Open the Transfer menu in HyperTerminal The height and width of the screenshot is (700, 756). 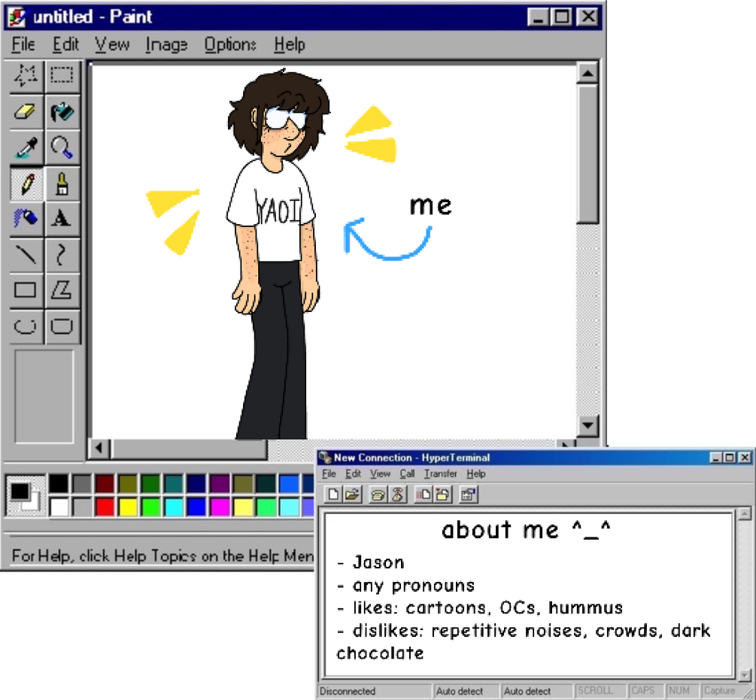click(x=440, y=474)
